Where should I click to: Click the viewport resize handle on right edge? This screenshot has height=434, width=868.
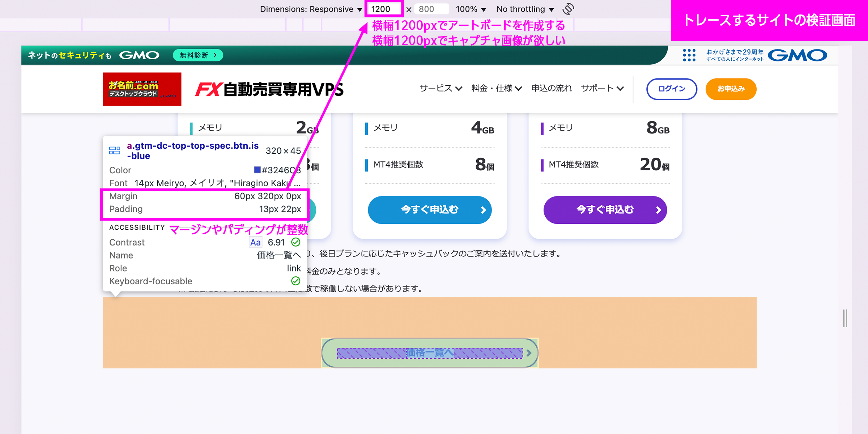point(845,318)
